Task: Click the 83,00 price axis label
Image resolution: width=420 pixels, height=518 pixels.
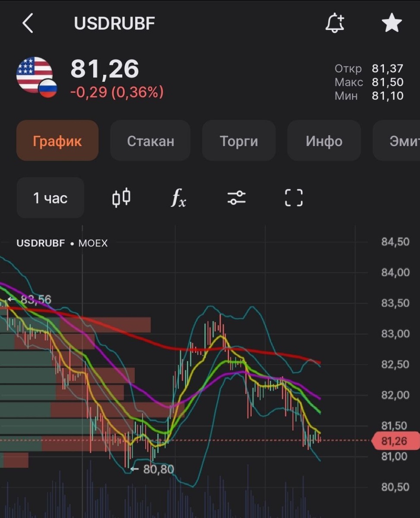Action: tap(395, 334)
